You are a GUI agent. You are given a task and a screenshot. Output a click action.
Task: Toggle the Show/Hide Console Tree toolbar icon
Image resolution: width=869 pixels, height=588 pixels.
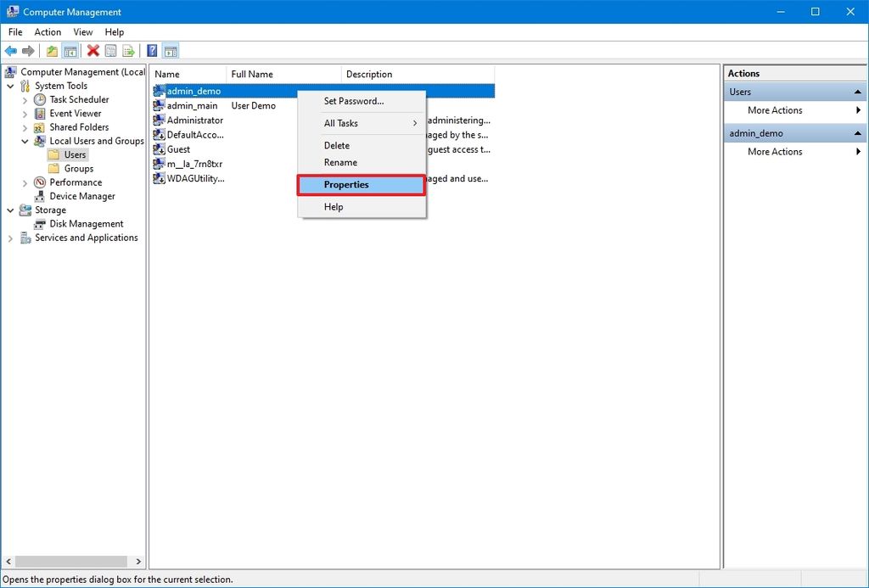coord(69,50)
